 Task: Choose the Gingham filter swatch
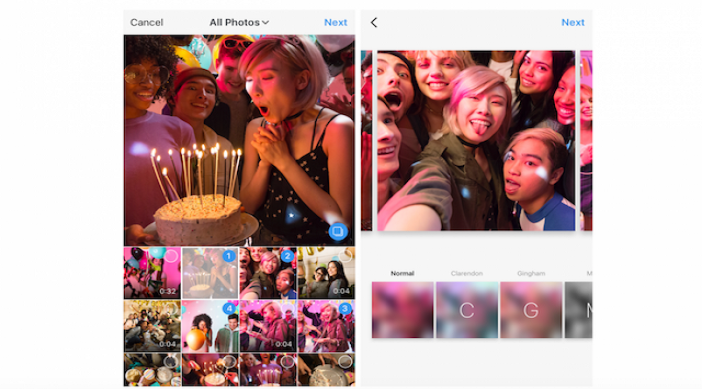click(531, 309)
